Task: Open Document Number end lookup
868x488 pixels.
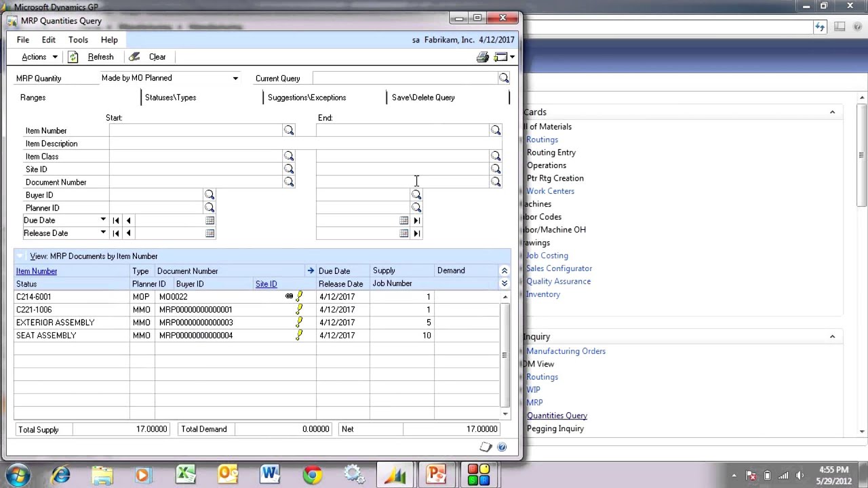Action: (x=496, y=182)
